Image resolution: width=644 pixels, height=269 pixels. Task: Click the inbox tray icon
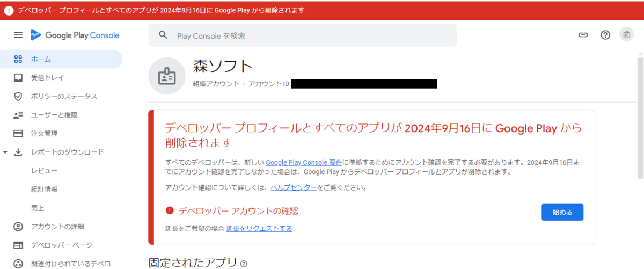(18, 78)
